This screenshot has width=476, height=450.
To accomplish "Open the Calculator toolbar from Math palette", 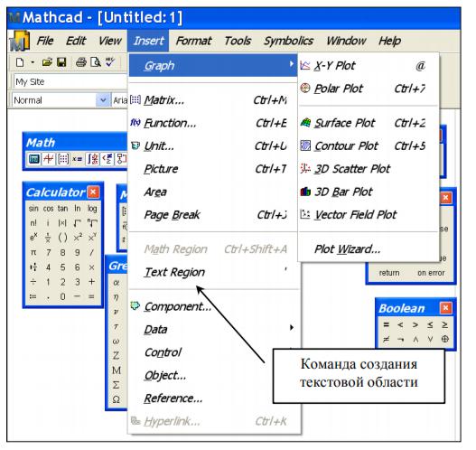I will click(33, 159).
